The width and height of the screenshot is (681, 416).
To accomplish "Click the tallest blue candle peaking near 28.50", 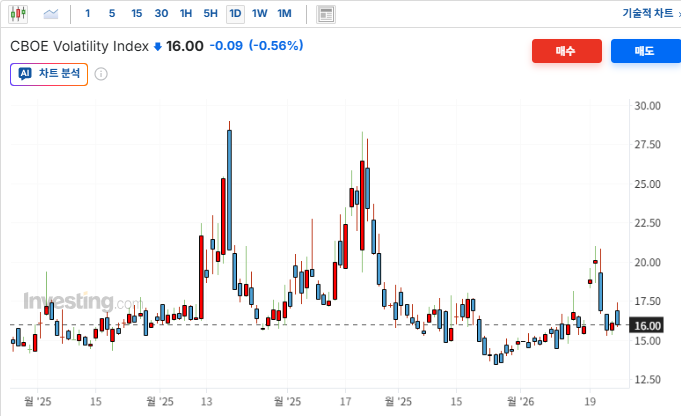I will 229,190.
